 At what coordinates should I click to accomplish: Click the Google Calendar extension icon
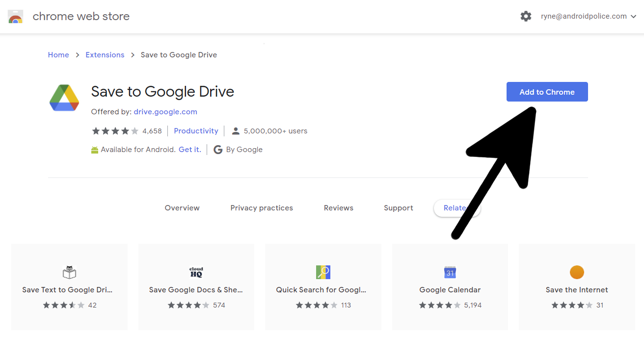click(450, 272)
